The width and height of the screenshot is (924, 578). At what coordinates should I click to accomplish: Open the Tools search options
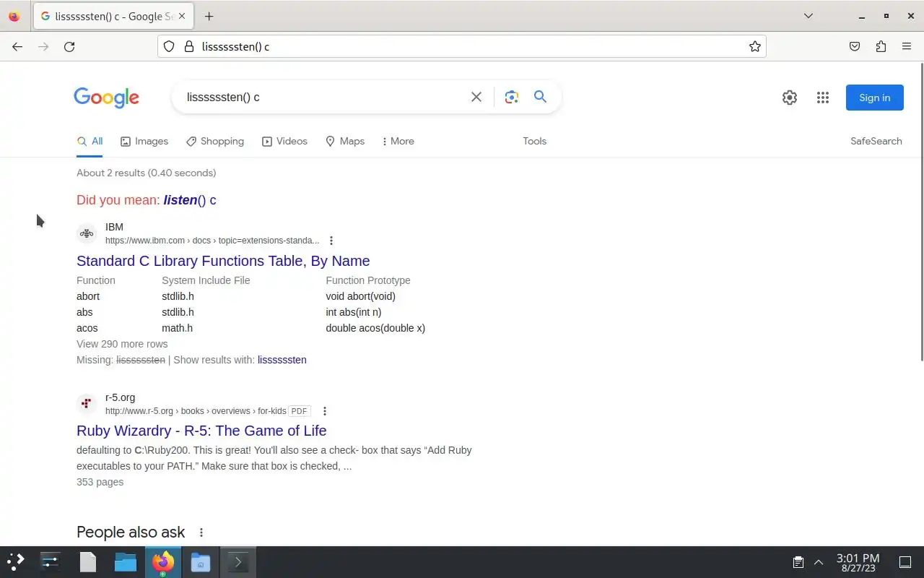535,141
